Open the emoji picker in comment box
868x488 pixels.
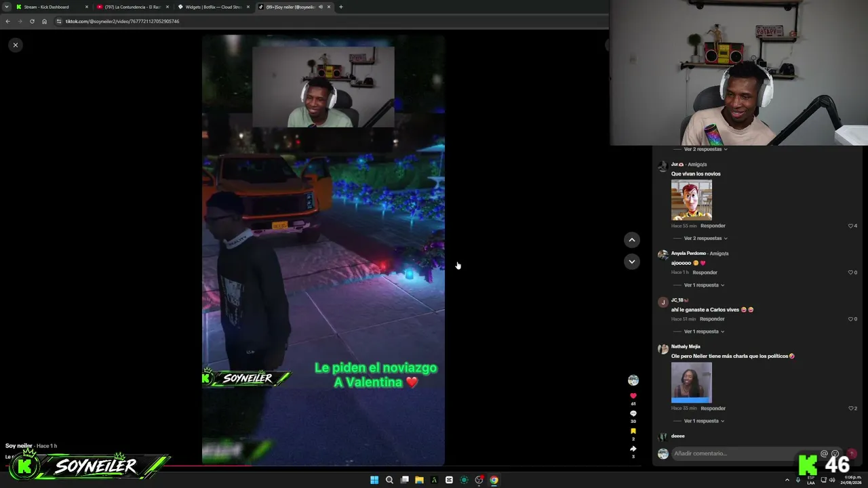tap(835, 453)
